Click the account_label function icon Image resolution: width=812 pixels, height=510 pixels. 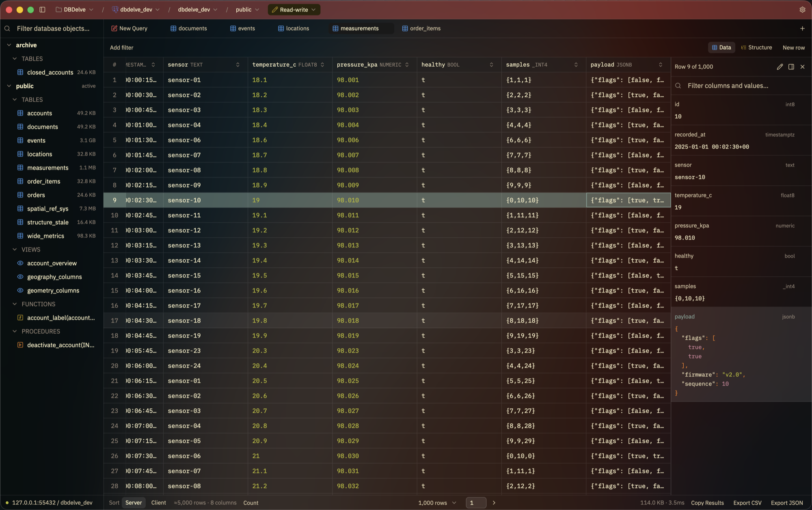click(20, 317)
